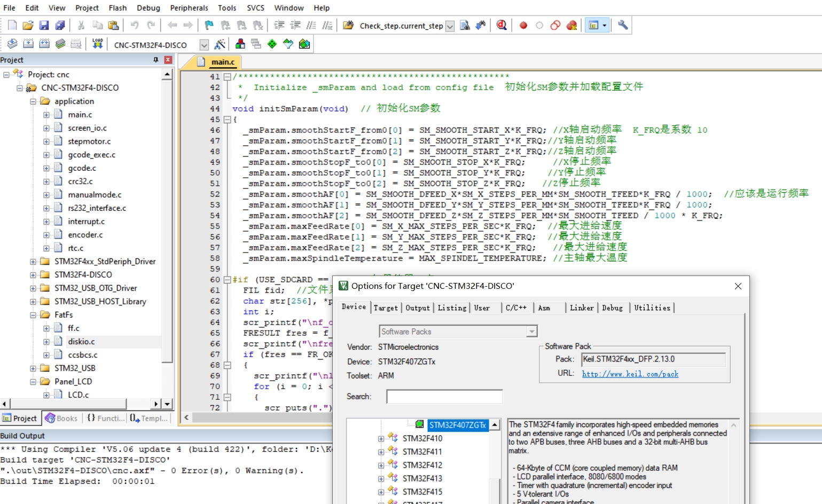Switch to C/C++ tab in Options dialog
Viewport: 822px width, 504px height.
pyautogui.click(x=516, y=308)
